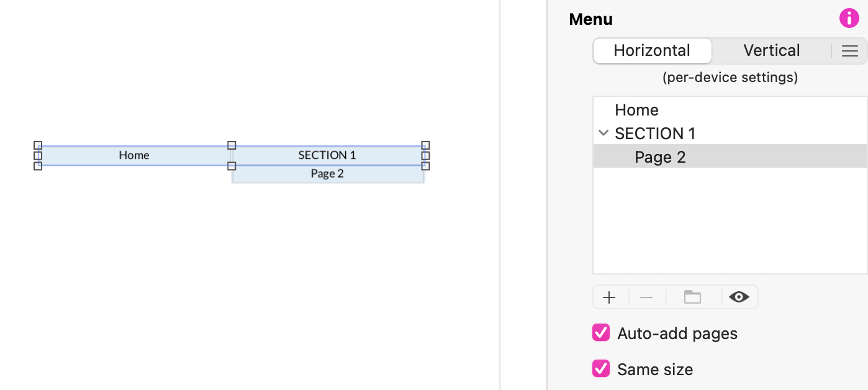Click the Home menu button on canvas
Screen dimensions: 868x390
134,155
